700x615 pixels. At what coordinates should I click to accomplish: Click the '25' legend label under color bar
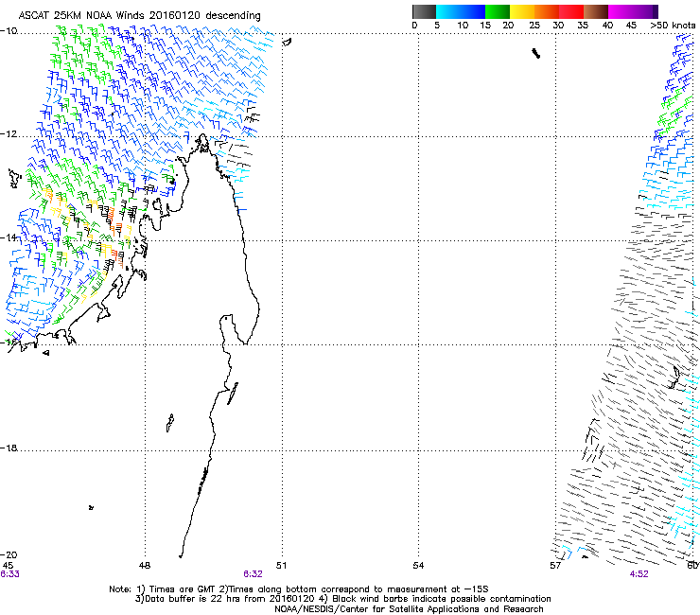click(x=534, y=26)
